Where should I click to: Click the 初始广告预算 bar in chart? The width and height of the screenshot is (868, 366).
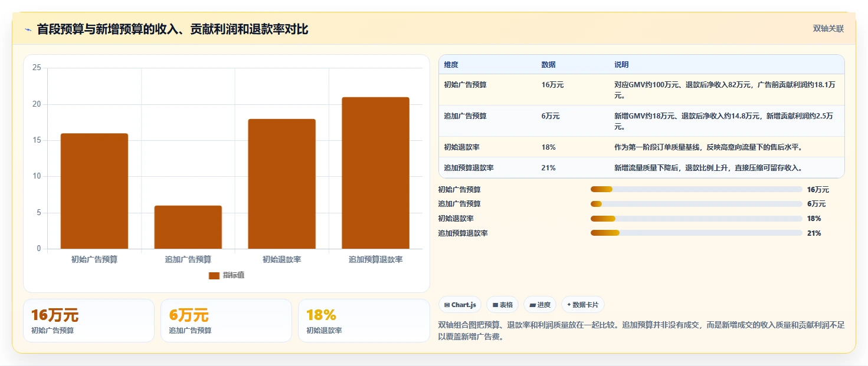94,191
